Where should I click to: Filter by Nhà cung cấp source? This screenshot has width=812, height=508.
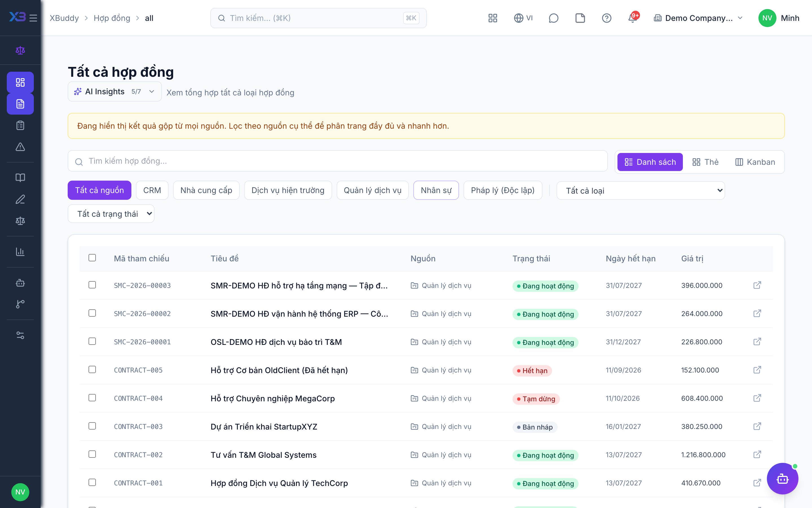coord(206,190)
